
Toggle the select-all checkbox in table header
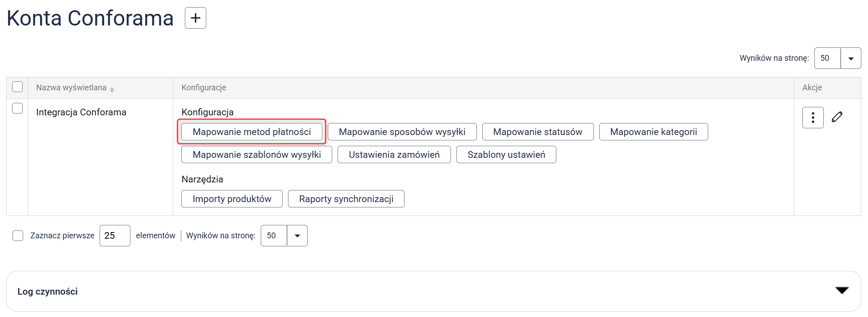tap(17, 87)
